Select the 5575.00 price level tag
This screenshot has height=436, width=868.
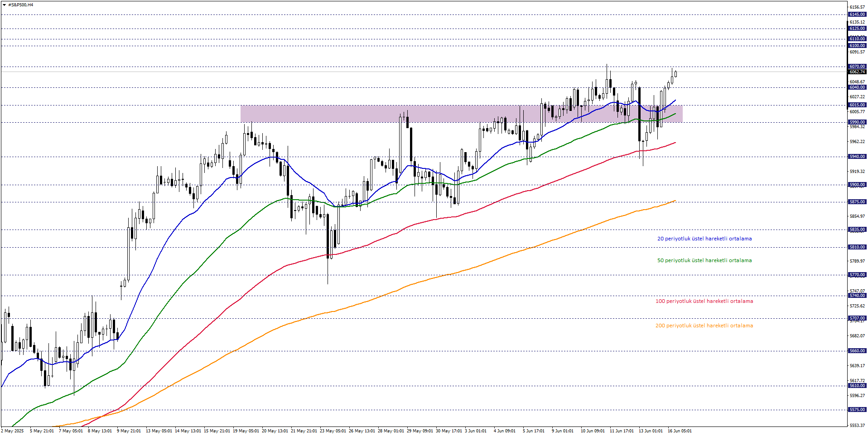tap(857, 410)
